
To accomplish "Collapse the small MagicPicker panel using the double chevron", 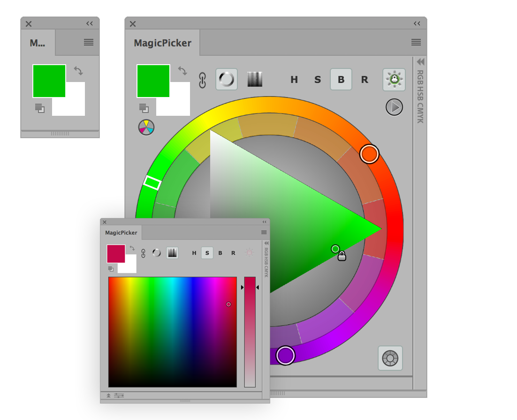I will coord(264,222).
